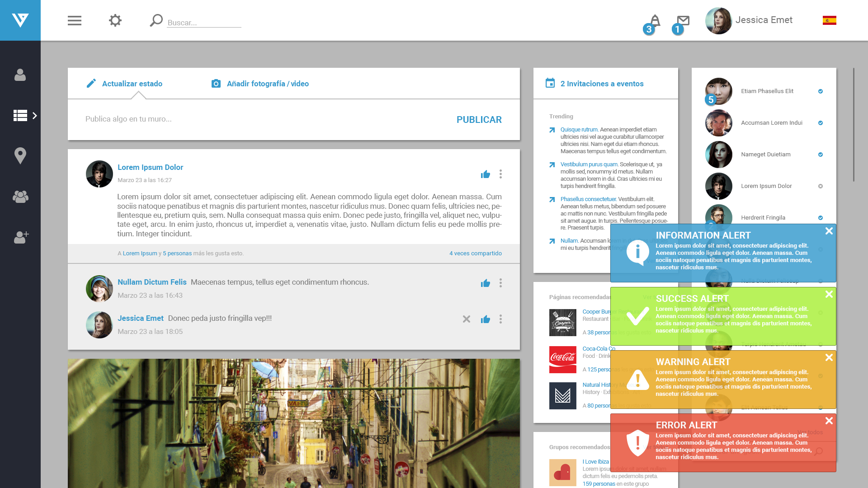The width and height of the screenshot is (868, 488).
Task: Open the street photo post image
Action: [294, 423]
